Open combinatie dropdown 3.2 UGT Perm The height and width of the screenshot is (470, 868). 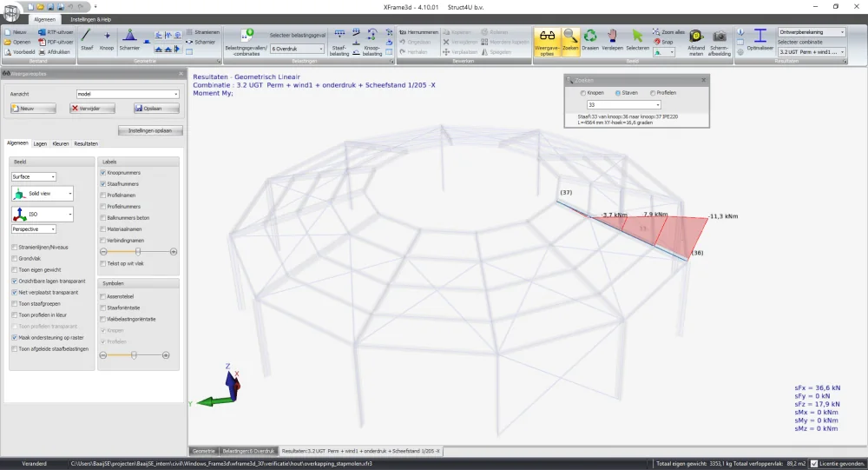point(812,52)
